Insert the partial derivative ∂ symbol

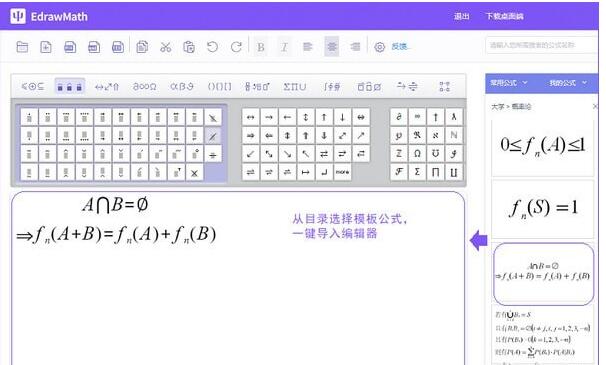click(x=399, y=117)
